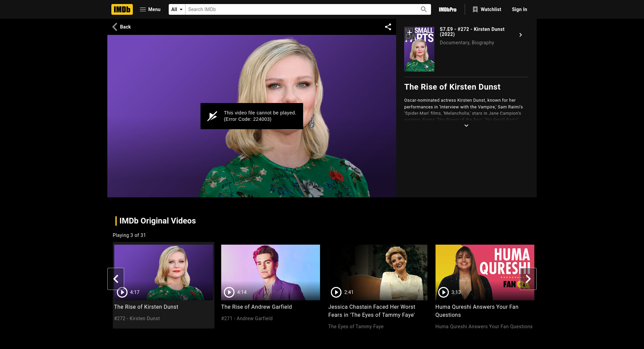644x349 pixels.
Task: Click the Search IMDb input field
Action: [x=302, y=9]
